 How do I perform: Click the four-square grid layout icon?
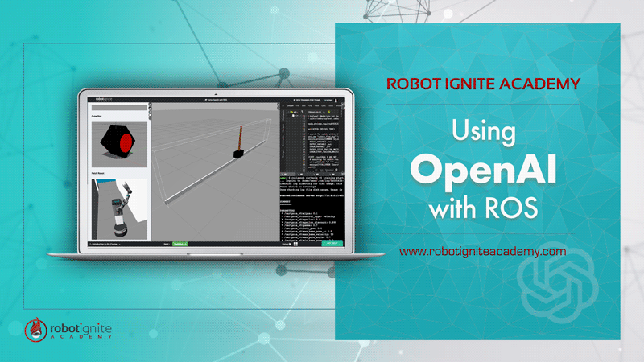295,245
